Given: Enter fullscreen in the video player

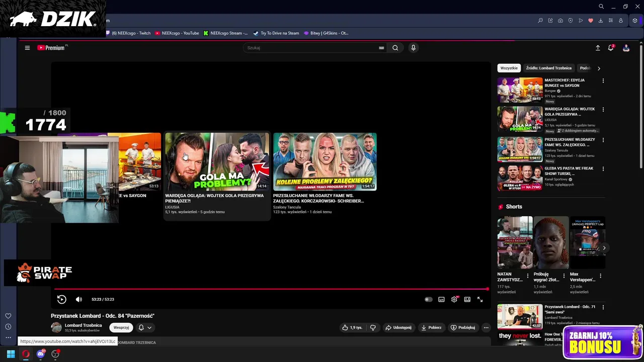Looking at the screenshot, I should (x=480, y=299).
